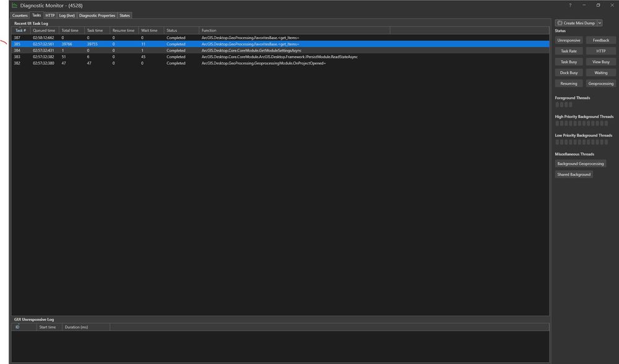Click the Dock Busy status indicator
This screenshot has width=619, height=364.
(x=568, y=72)
